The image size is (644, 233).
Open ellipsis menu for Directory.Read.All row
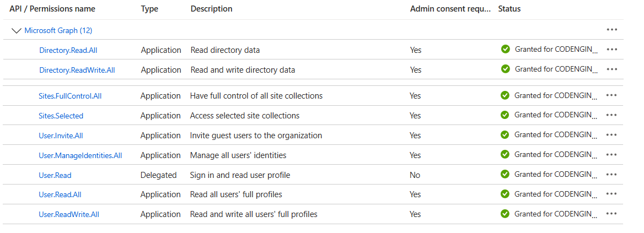(x=611, y=50)
